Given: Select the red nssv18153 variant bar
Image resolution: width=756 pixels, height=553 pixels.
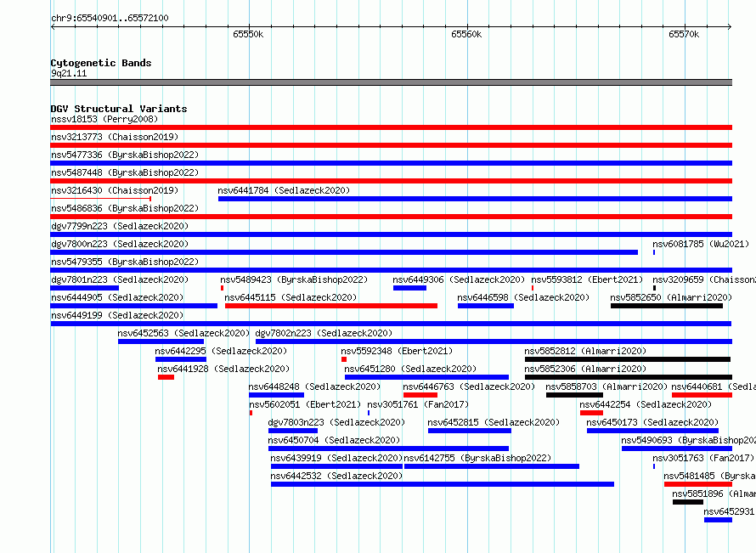Looking at the screenshot, I should (391, 127).
